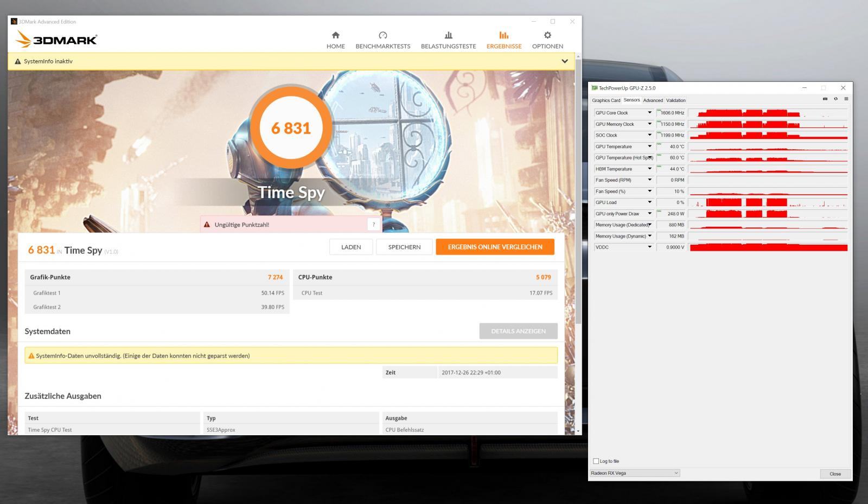Open Fan Speed (RPM) sensor dropdown
Viewport: 868px width, 504px height.
click(x=649, y=180)
